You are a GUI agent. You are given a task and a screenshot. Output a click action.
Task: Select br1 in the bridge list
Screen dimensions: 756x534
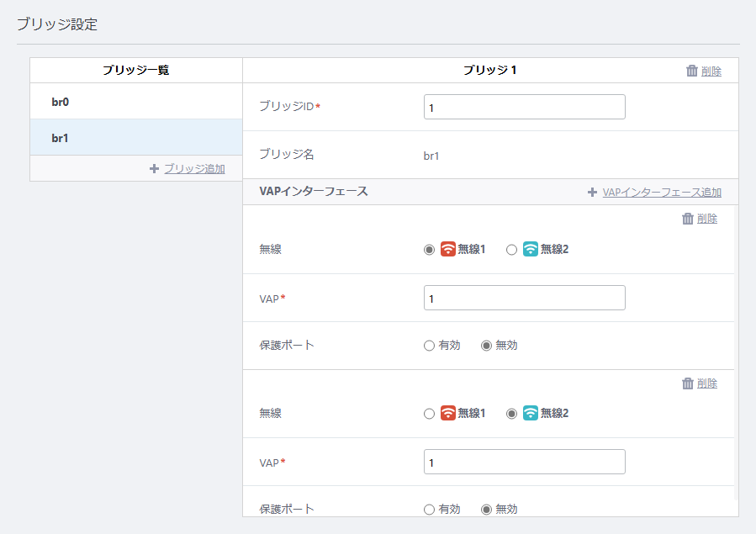pos(136,137)
